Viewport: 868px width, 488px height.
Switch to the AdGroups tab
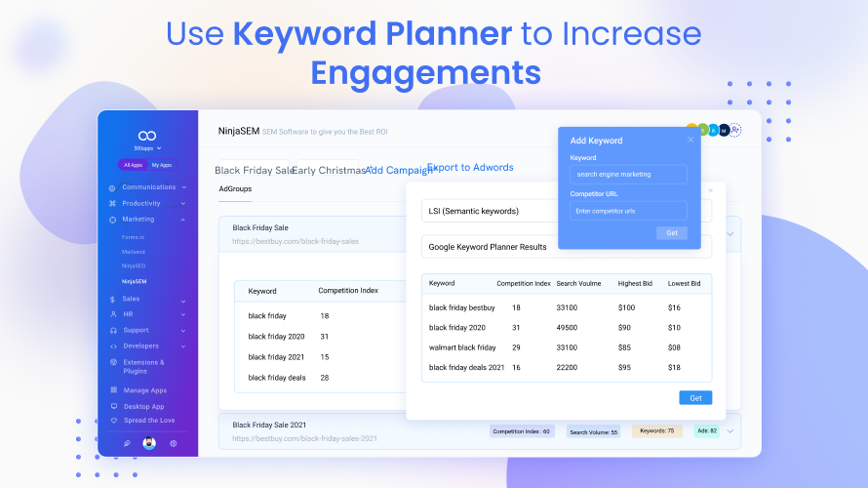point(235,189)
